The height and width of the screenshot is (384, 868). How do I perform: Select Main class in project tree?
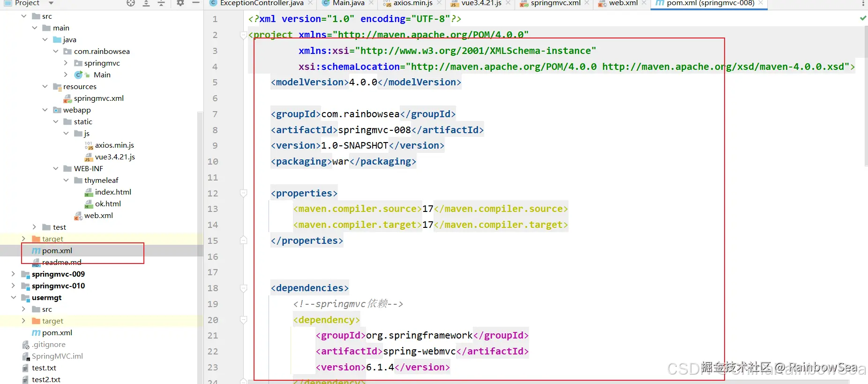coord(102,75)
